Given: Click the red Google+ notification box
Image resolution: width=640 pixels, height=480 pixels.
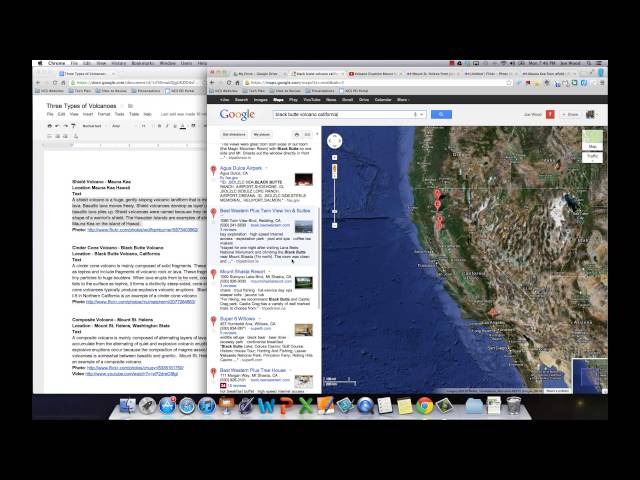Looking at the screenshot, I should (550, 114).
